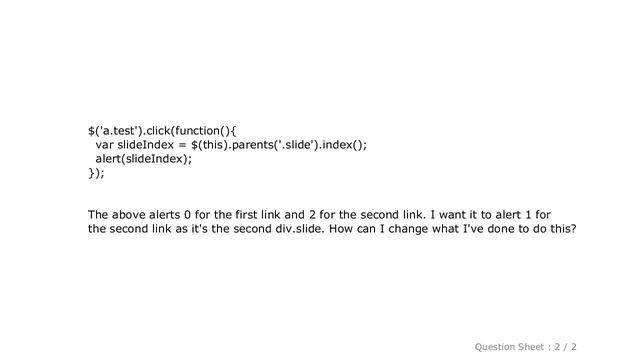
Task: Click the code line starting with $('a.test')
Action: (x=162, y=131)
